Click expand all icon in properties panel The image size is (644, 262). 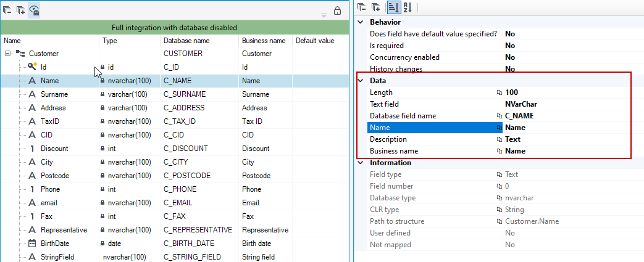point(375,7)
